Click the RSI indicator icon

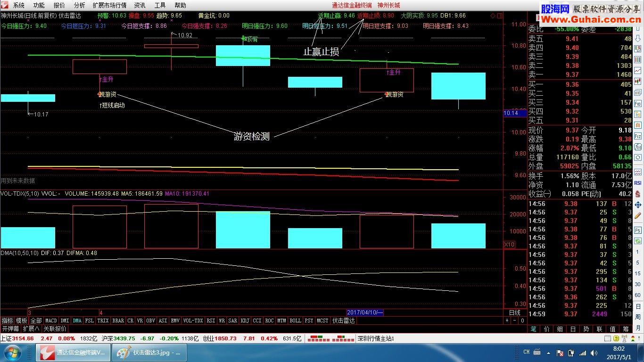(x=638, y=183)
